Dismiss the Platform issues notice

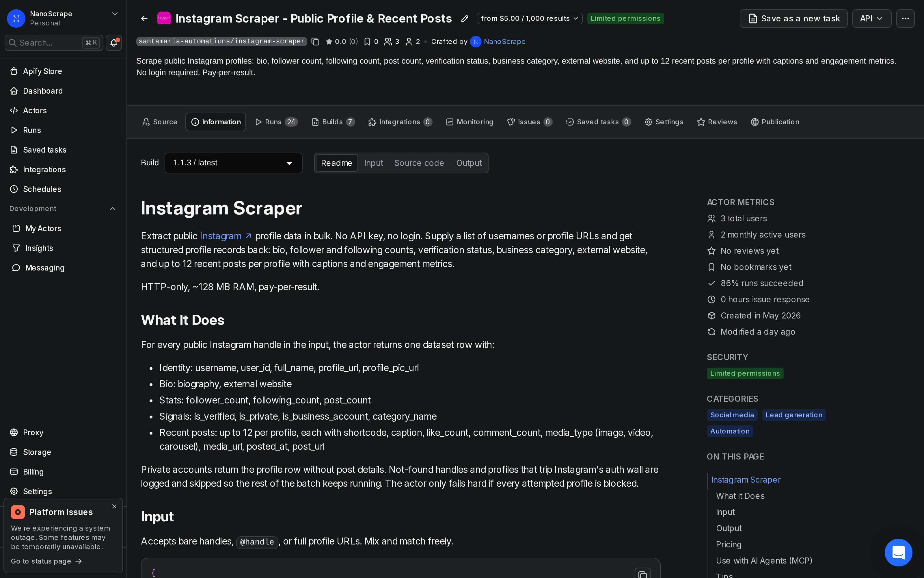point(114,506)
